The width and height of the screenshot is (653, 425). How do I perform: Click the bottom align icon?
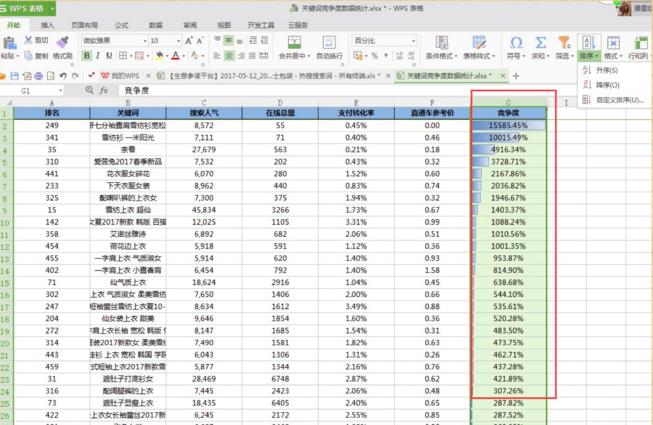[x=240, y=40]
